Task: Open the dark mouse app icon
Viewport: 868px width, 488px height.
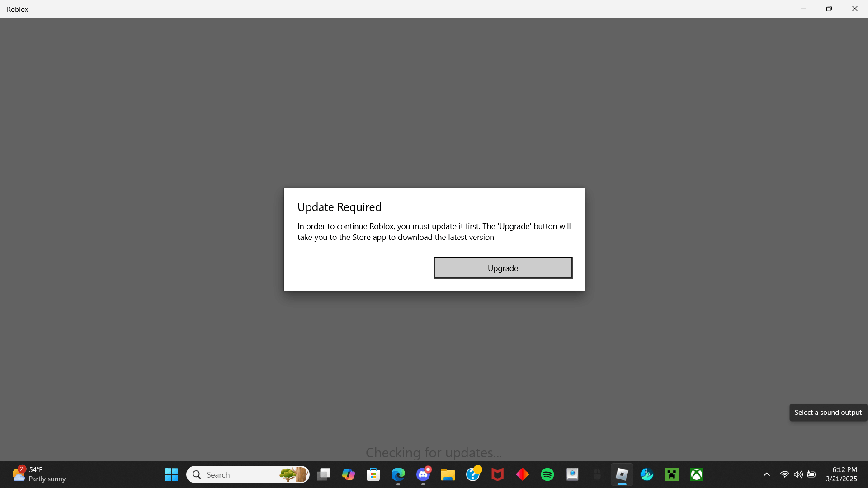Action: [x=597, y=474]
